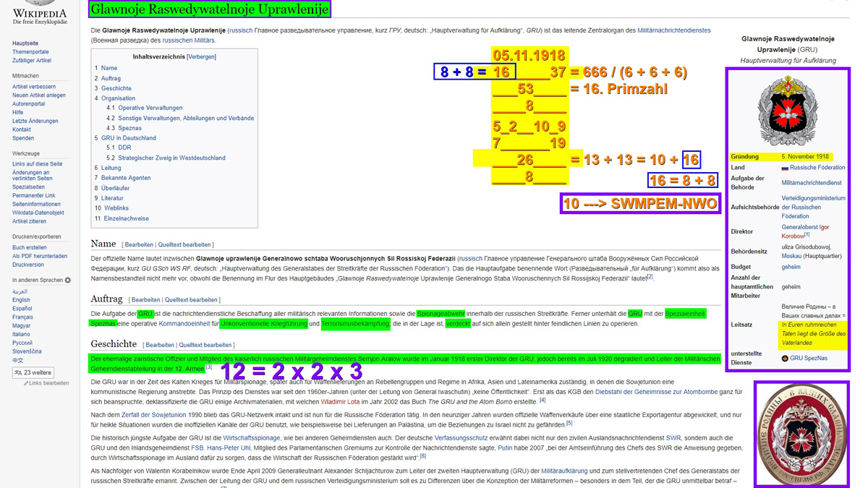Click Permanenter Link
Screen dimensions: 868x488
34,196
